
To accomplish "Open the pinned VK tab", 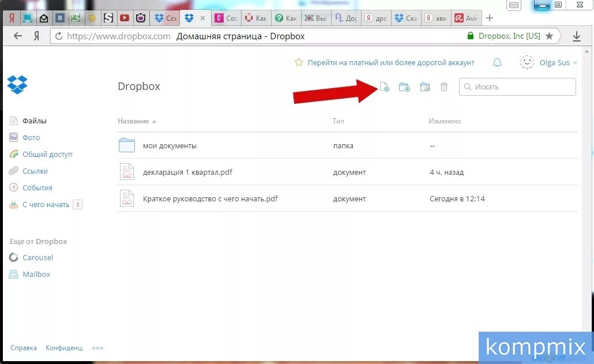I will pos(60,18).
